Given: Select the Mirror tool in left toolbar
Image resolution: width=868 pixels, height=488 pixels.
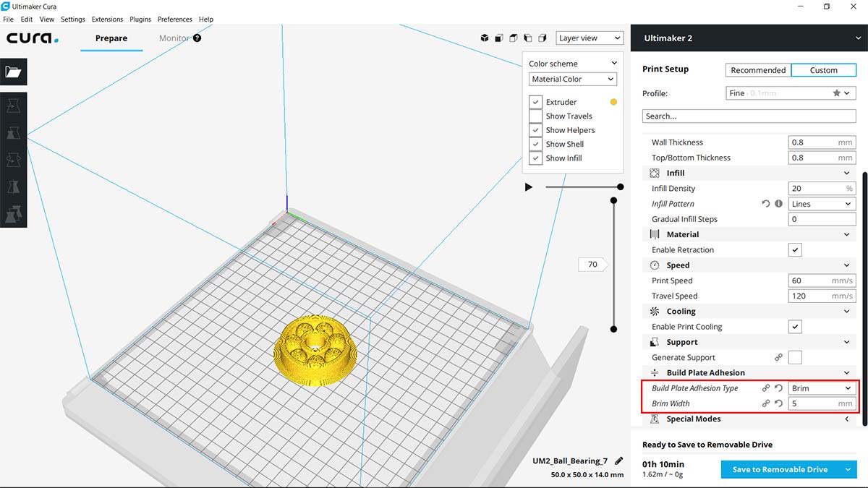Looking at the screenshot, I should coord(14,187).
